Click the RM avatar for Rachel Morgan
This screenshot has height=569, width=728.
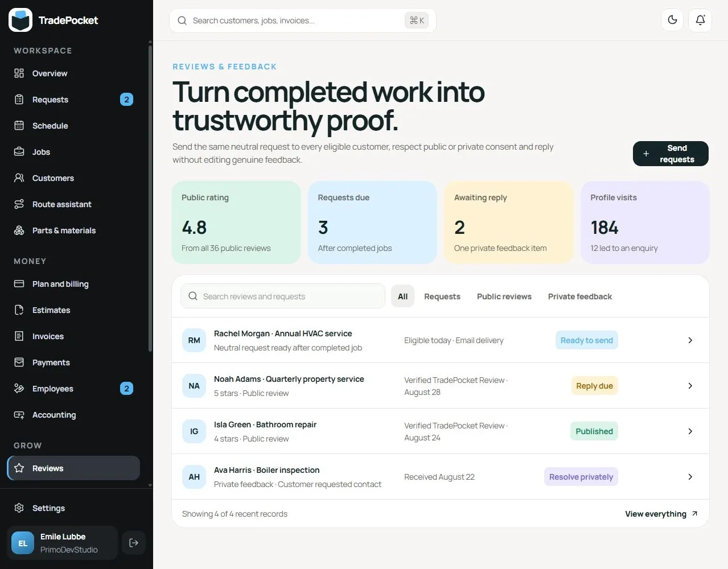pyautogui.click(x=194, y=340)
